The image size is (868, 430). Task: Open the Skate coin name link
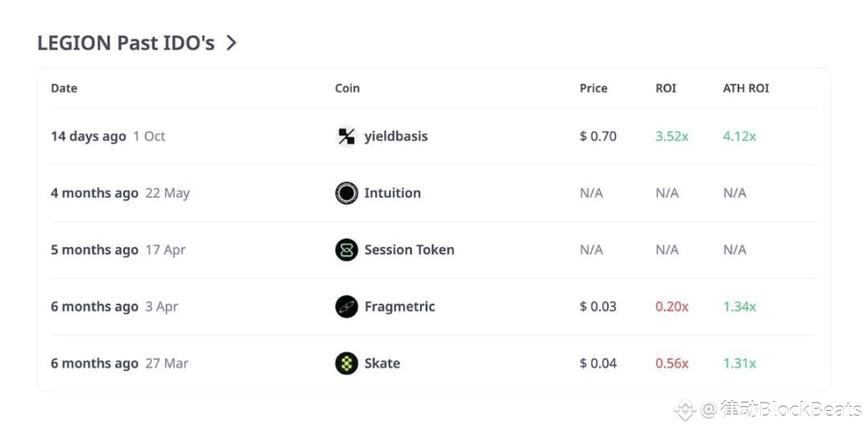382,363
